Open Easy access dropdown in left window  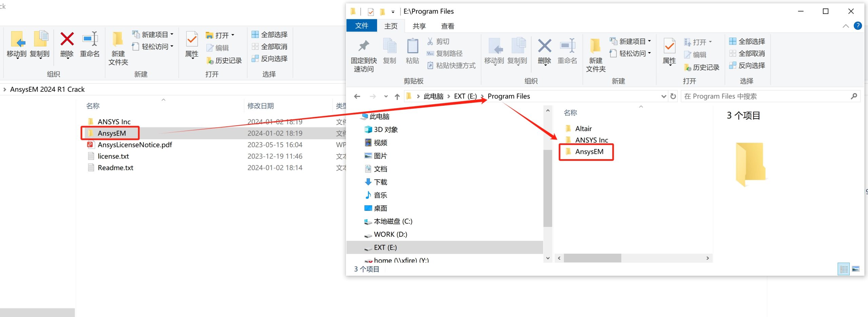pyautogui.click(x=153, y=46)
